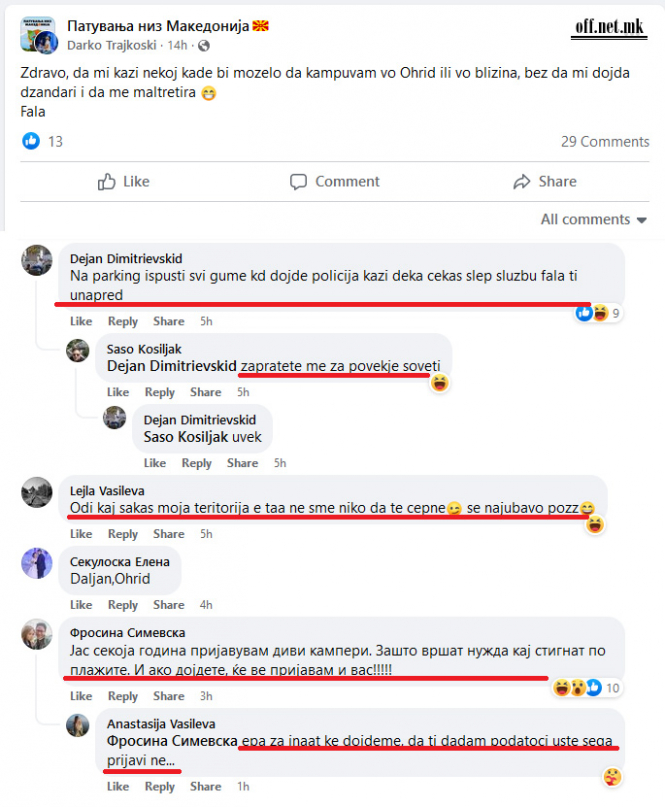Open Darko Trajkoski's profile link

(112, 45)
